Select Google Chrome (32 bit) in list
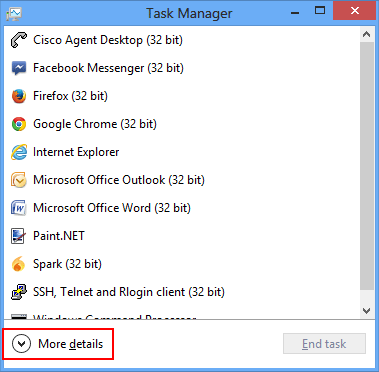 click(x=182, y=124)
